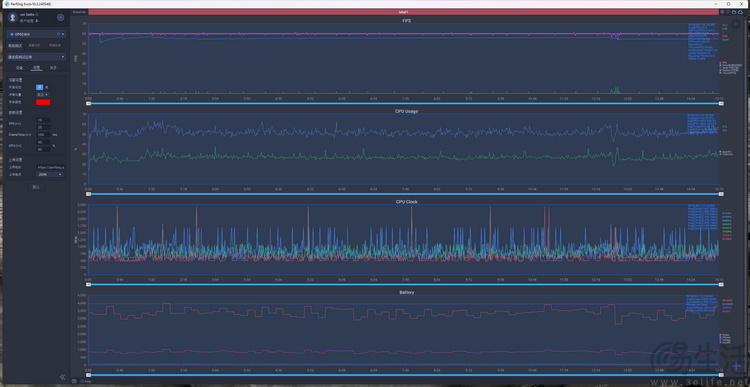The height and width of the screenshot is (387, 750).
Task: Click the user avatar icon
Action: (x=13, y=17)
